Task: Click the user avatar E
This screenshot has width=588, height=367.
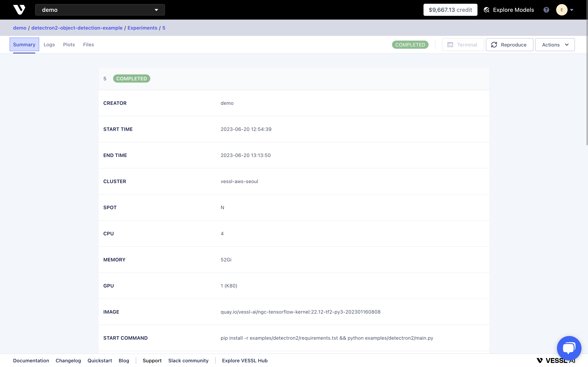Action: pos(561,10)
